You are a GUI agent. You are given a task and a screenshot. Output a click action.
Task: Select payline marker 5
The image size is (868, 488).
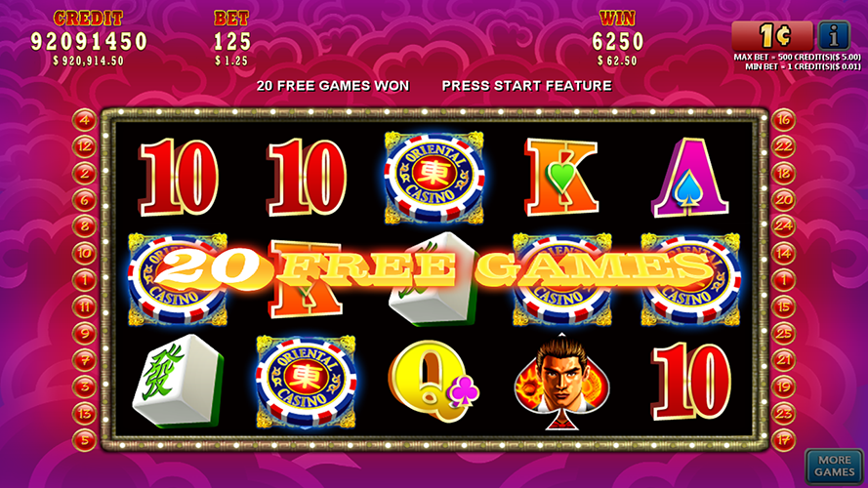[84, 440]
